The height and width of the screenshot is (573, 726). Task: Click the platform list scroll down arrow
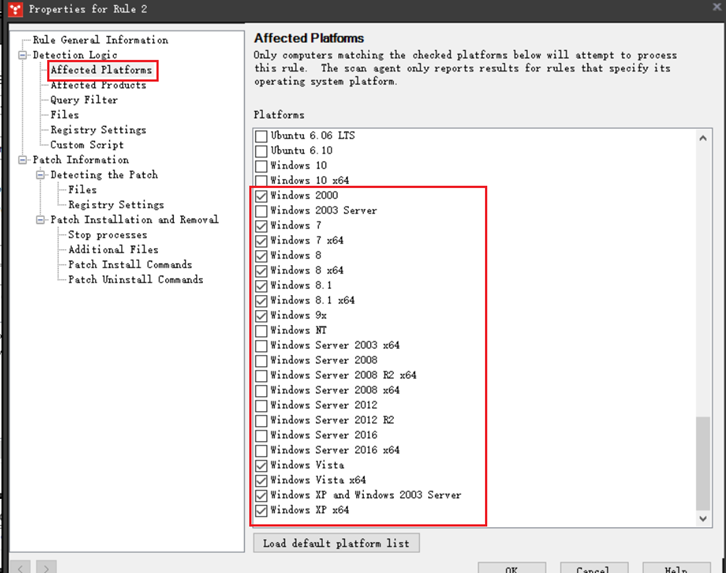(x=703, y=518)
